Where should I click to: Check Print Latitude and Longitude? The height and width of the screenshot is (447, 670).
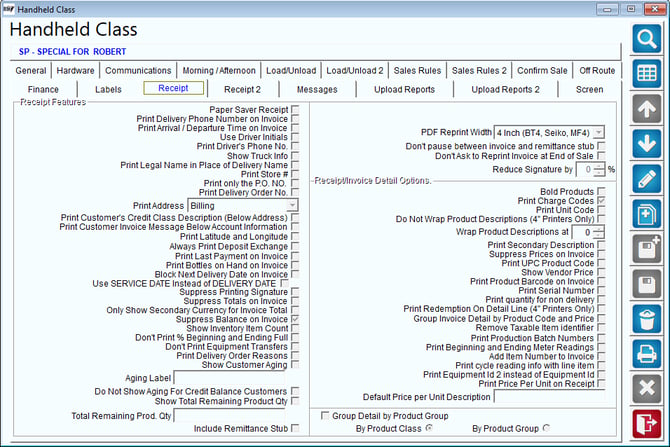[x=295, y=236]
